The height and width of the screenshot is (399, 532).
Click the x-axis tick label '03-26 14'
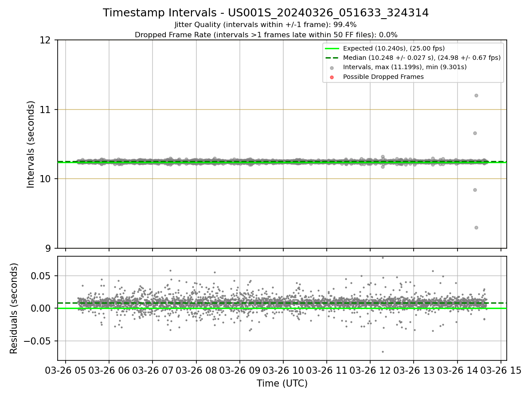point(458,370)
